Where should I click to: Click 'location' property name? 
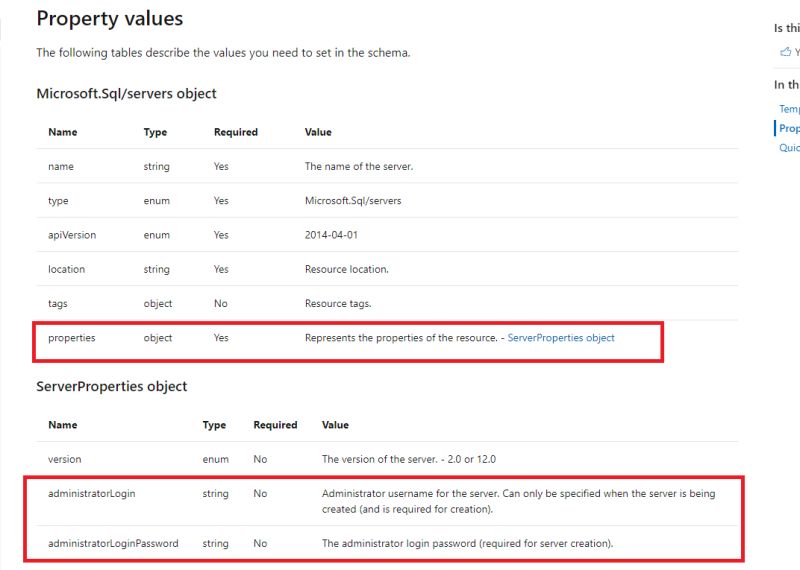pos(66,269)
